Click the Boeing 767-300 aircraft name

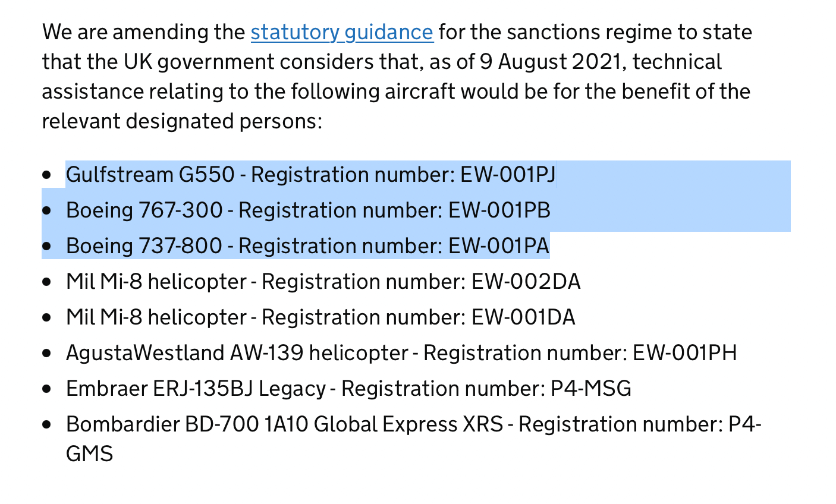pos(144,210)
